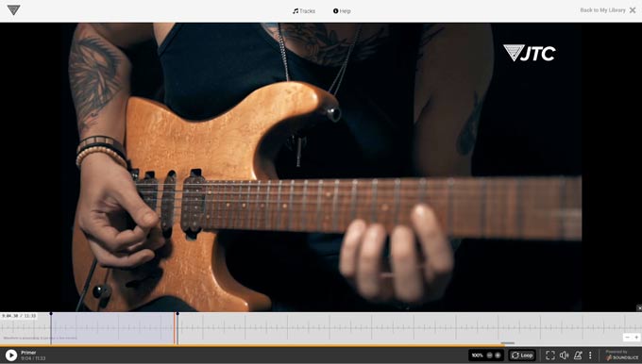This screenshot has width=642, height=364.
Task: Open the Help menu
Action: point(342,11)
